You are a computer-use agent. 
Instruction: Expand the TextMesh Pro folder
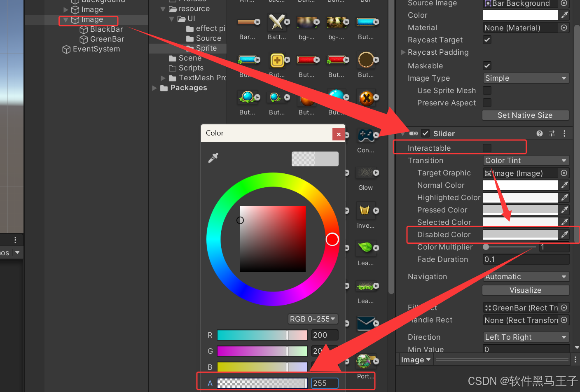click(163, 78)
